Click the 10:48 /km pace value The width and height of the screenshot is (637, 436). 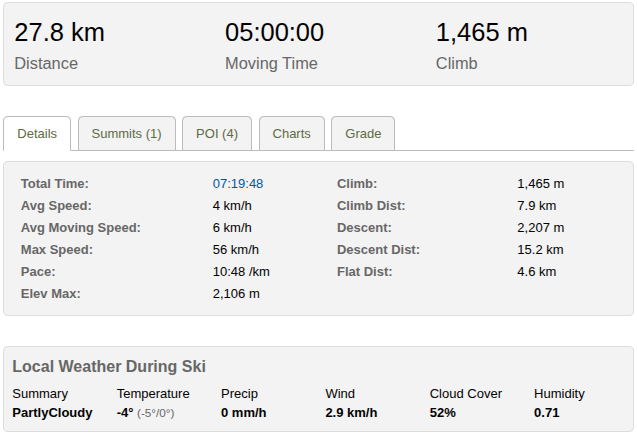click(x=241, y=272)
